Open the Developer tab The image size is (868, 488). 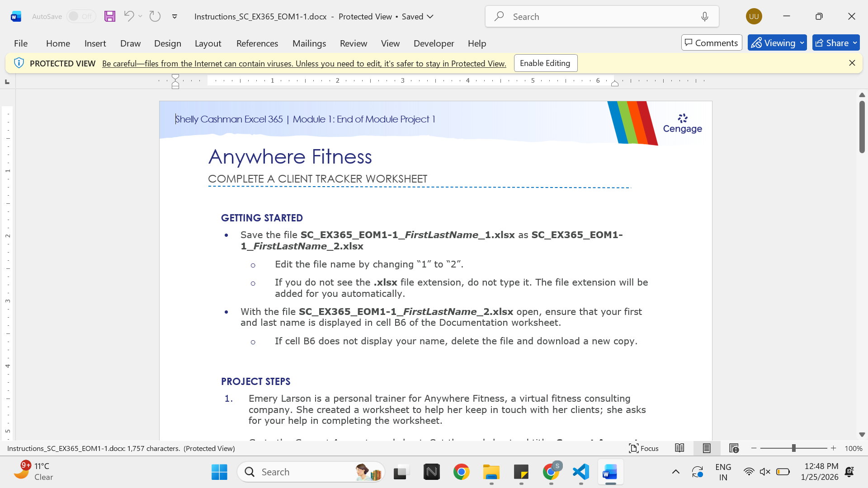(x=434, y=43)
